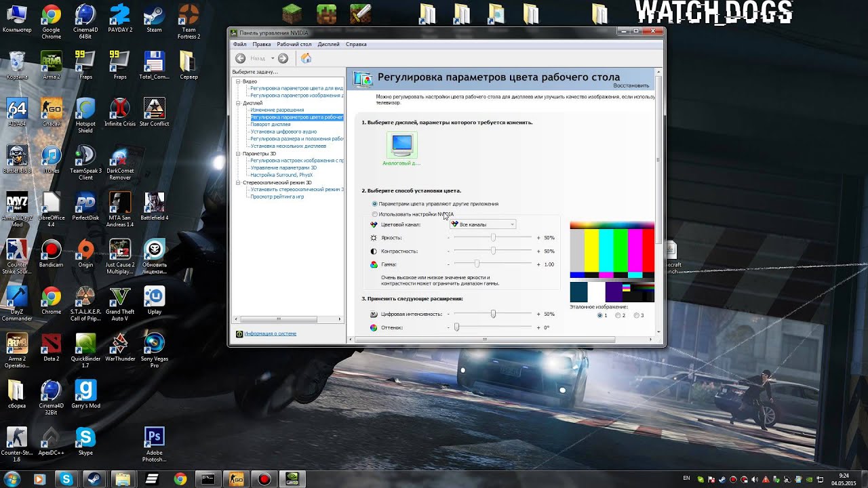
Task: Click the Восстановить restore link
Action: tap(631, 85)
